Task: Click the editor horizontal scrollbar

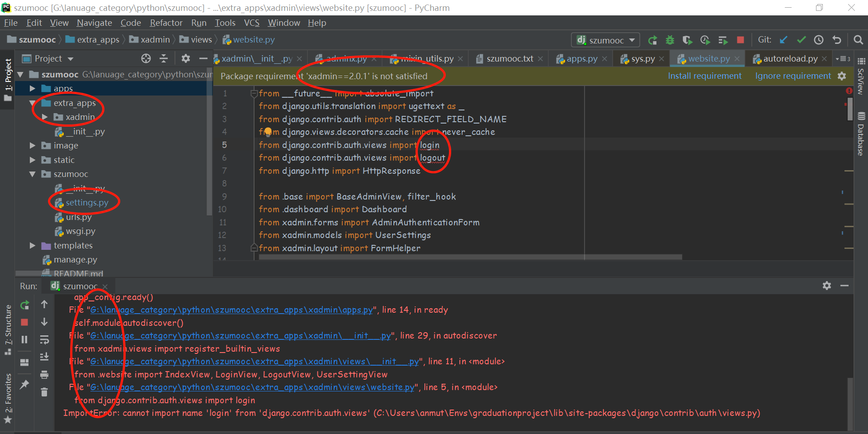Action: [470, 257]
